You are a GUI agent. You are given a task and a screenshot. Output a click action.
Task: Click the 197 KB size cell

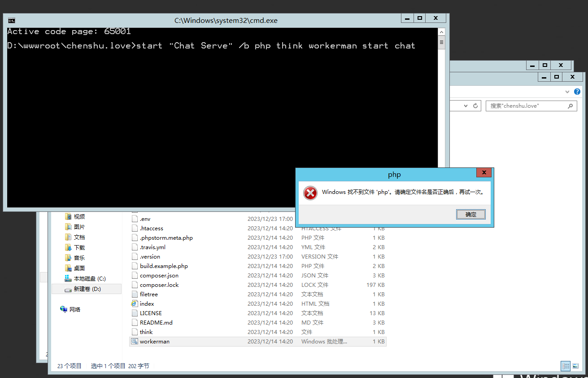click(x=375, y=285)
